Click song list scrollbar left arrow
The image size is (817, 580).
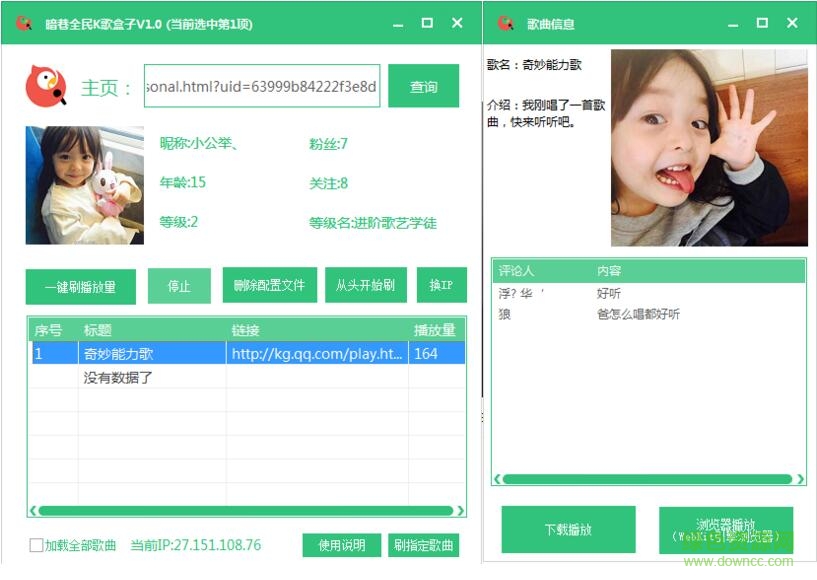33,511
